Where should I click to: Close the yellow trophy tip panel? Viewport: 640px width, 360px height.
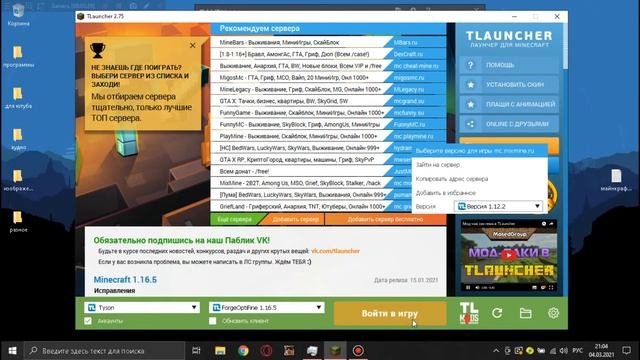[193, 45]
